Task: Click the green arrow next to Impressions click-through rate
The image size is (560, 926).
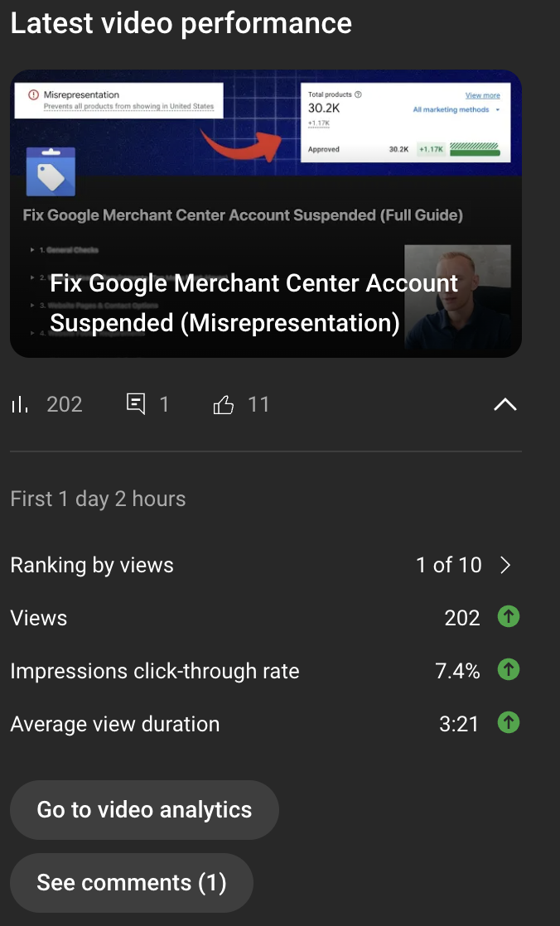Action: tap(508, 669)
